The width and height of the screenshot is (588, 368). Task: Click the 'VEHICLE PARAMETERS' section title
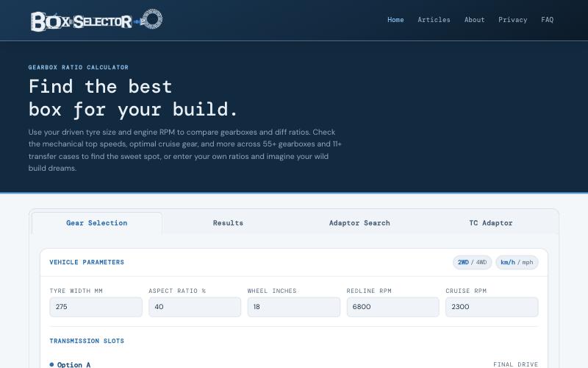point(87,262)
